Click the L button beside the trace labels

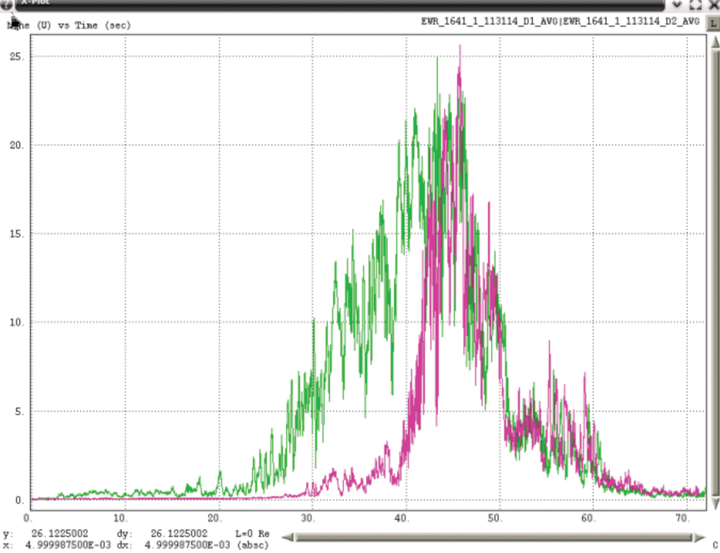tap(712, 21)
